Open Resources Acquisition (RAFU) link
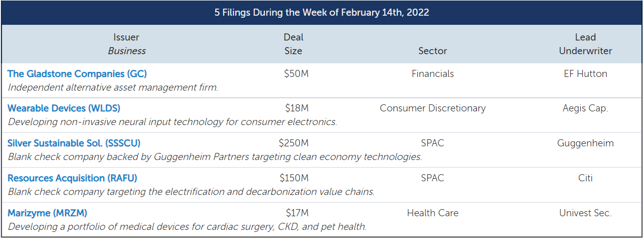Screen dimensions: 644x238 (72, 178)
